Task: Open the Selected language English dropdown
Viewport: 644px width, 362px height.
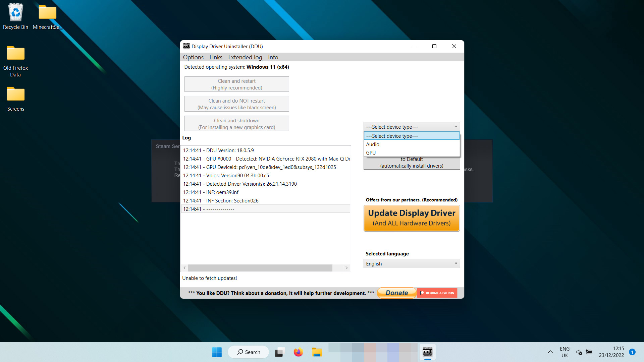Action: (x=411, y=263)
